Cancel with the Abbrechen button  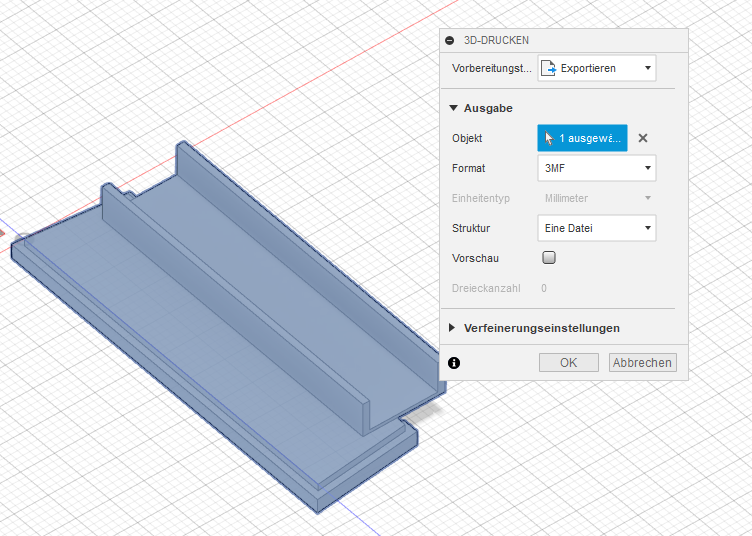(643, 362)
